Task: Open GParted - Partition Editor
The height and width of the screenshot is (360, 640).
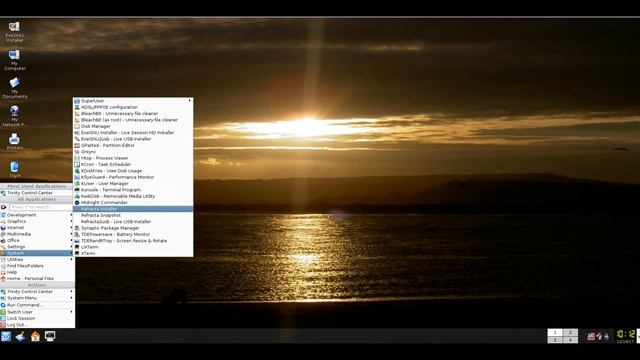Action: 133,145
